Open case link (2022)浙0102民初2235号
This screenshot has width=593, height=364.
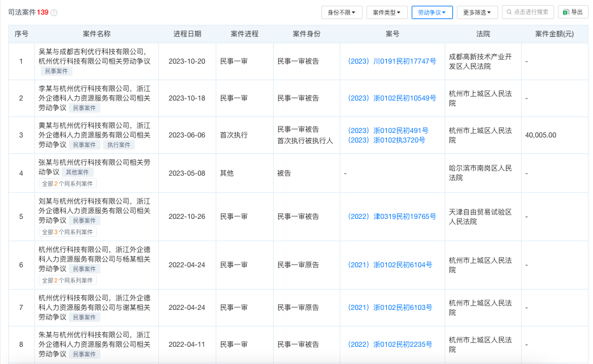[390, 344]
